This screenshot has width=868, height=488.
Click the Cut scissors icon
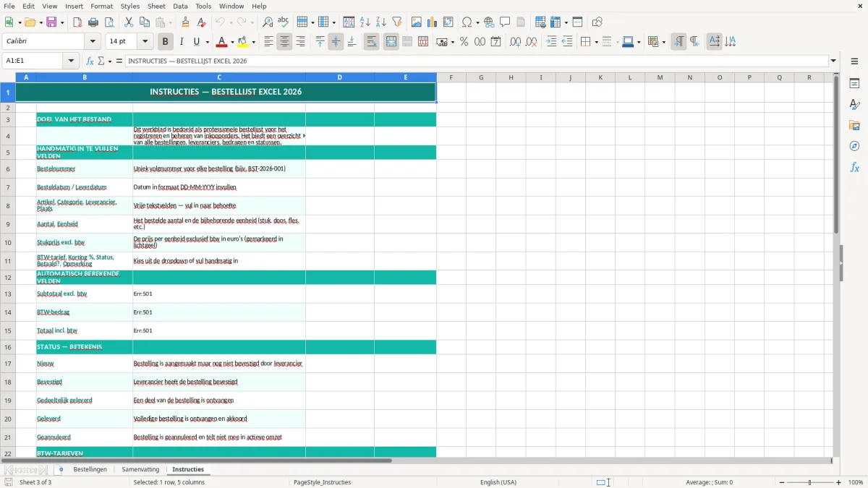(x=128, y=22)
